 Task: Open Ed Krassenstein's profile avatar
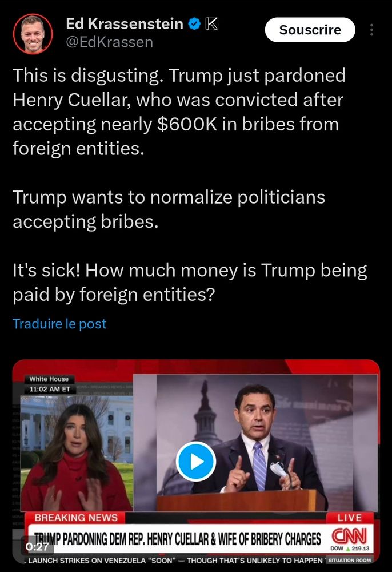tap(33, 34)
